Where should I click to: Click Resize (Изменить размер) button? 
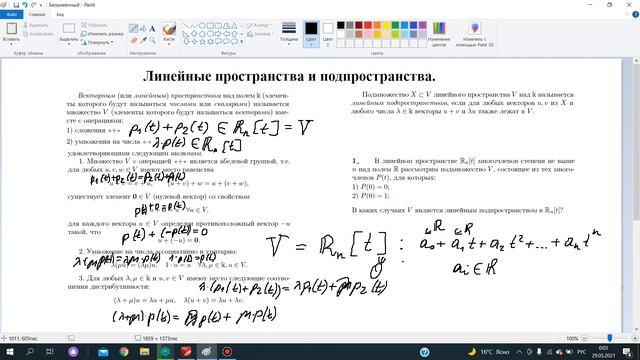click(102, 34)
